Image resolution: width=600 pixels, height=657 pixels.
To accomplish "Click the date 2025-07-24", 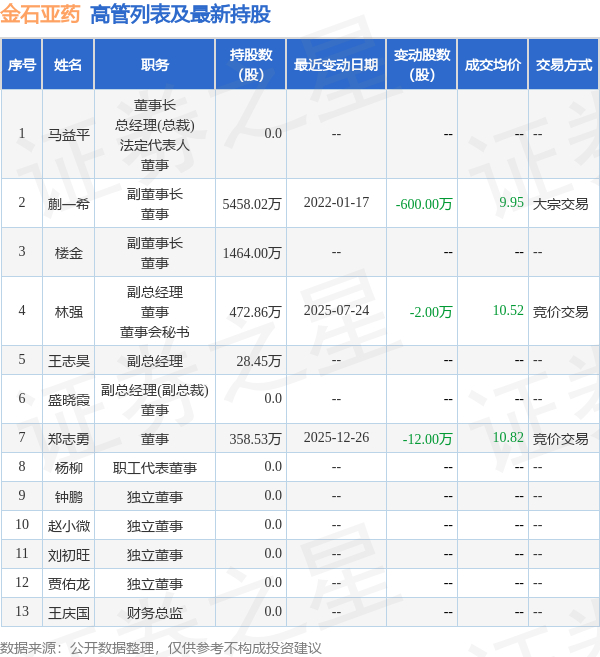I will coord(336,310).
